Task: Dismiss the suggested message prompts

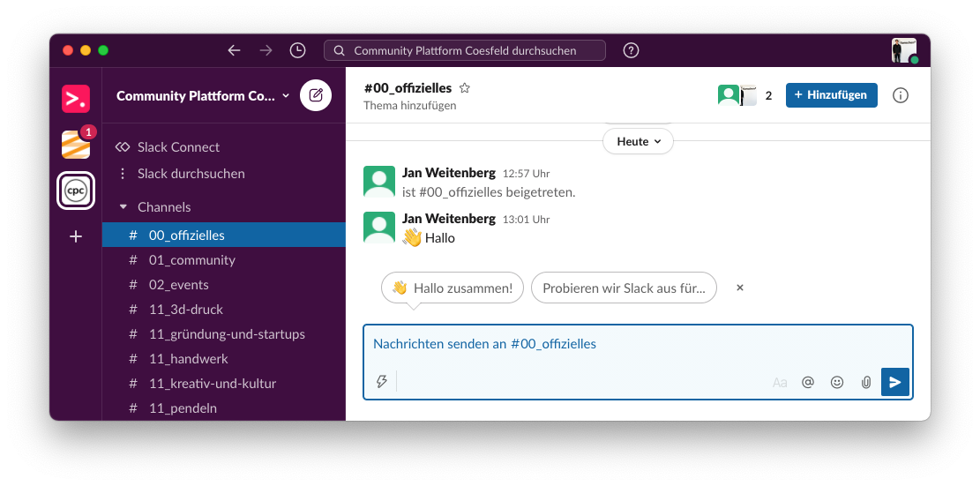Action: point(740,288)
